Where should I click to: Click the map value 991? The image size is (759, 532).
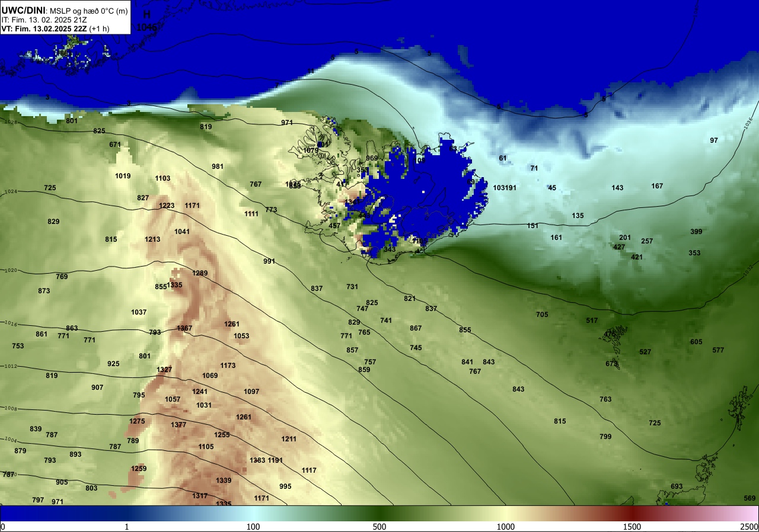(269, 261)
